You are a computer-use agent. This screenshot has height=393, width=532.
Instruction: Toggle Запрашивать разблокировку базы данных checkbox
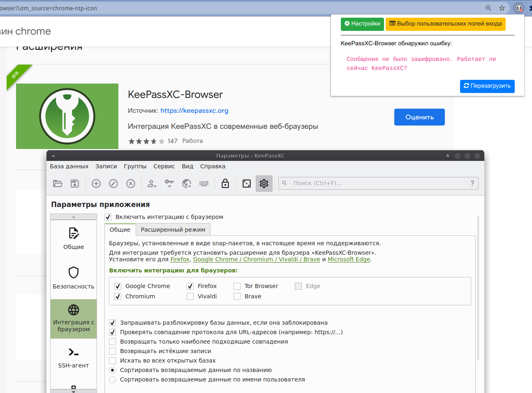112,323
